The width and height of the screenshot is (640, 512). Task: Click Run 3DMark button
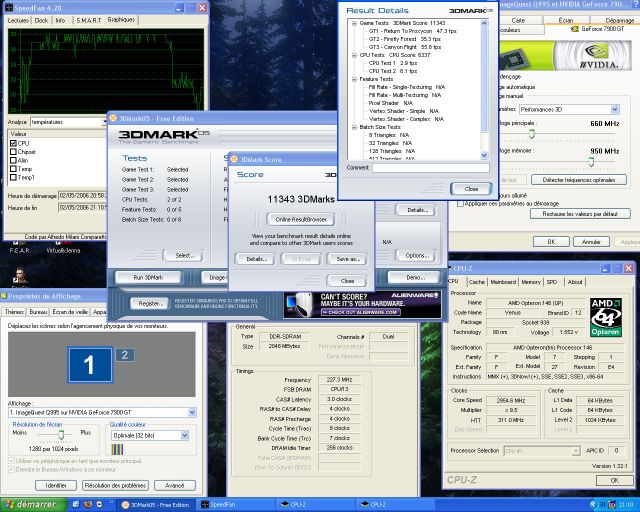(x=148, y=278)
